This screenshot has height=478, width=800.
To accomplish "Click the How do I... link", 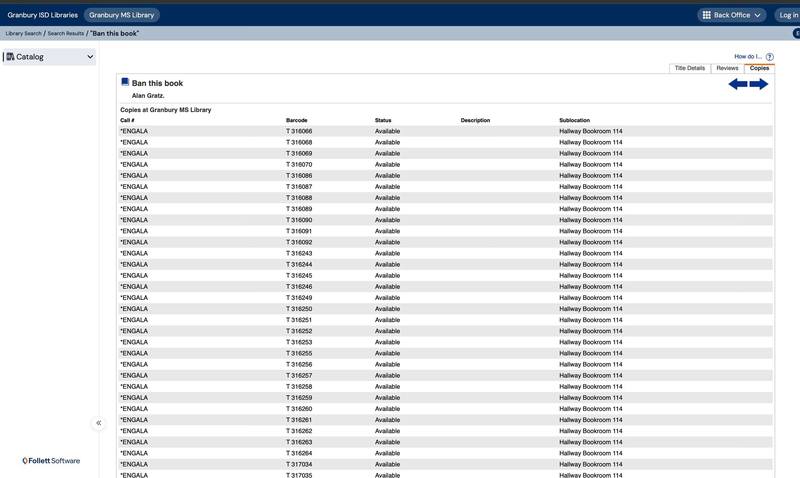I will [747, 57].
